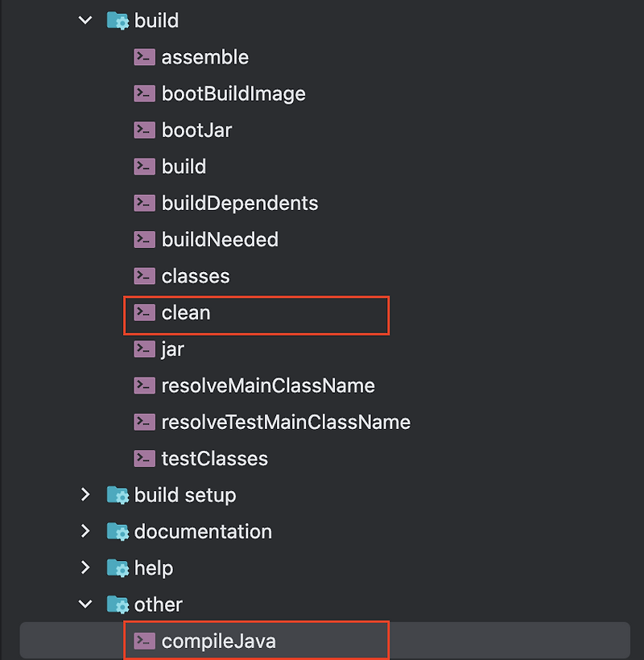Expand the help task group
Viewport: 644px width, 660px height.
click(85, 567)
